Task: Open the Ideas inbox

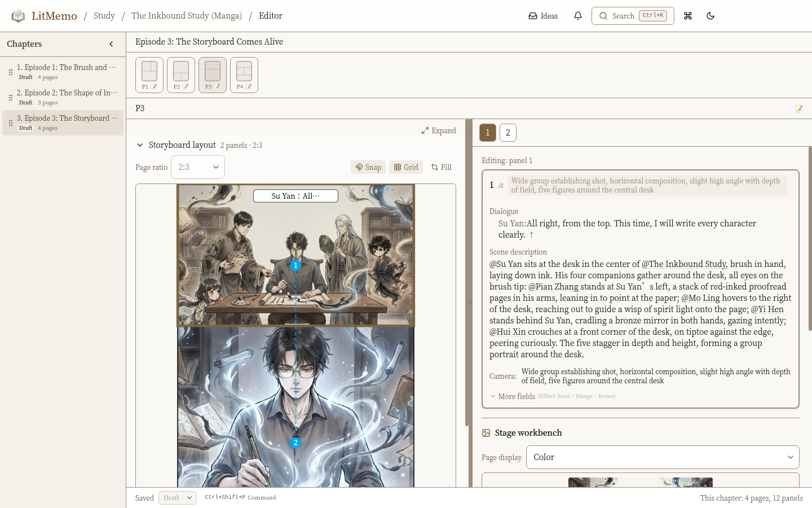Action: (x=543, y=16)
